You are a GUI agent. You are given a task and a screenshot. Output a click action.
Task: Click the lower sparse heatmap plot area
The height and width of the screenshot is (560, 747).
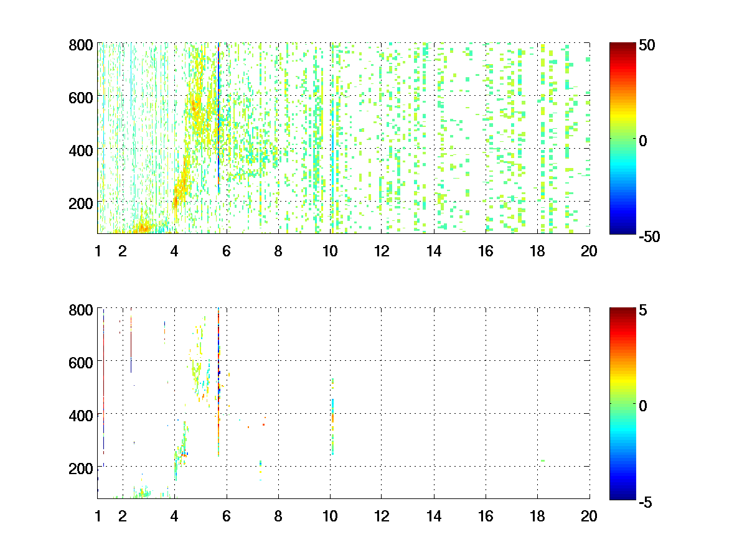click(x=344, y=403)
